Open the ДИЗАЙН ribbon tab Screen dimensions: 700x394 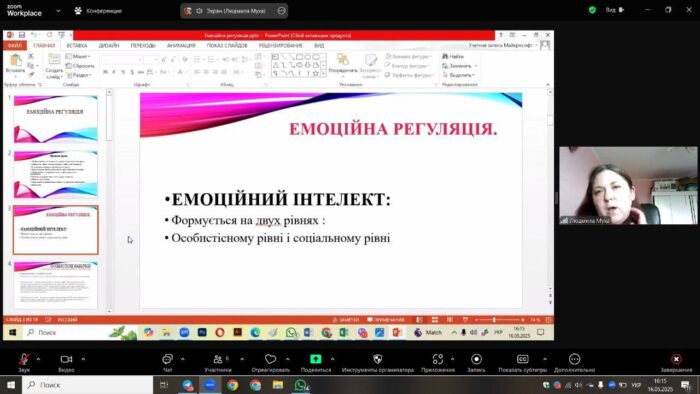(x=109, y=46)
